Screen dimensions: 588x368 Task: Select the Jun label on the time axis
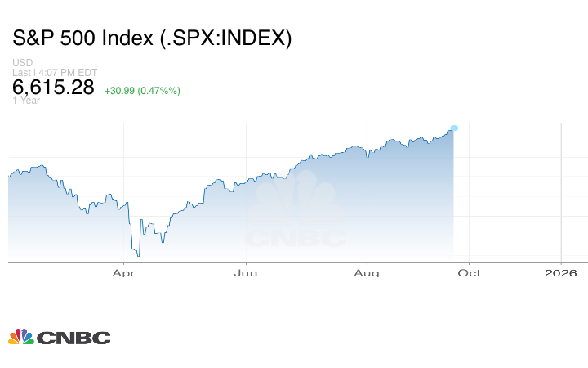[x=247, y=272]
